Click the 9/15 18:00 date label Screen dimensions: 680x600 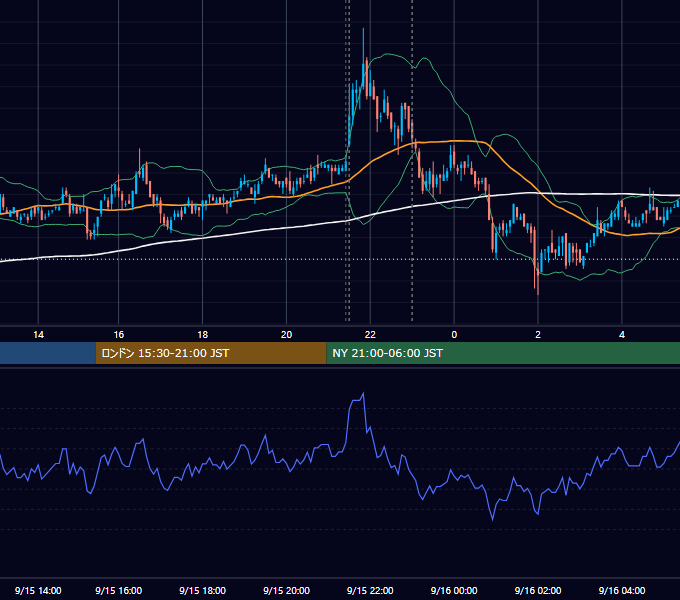click(203, 590)
